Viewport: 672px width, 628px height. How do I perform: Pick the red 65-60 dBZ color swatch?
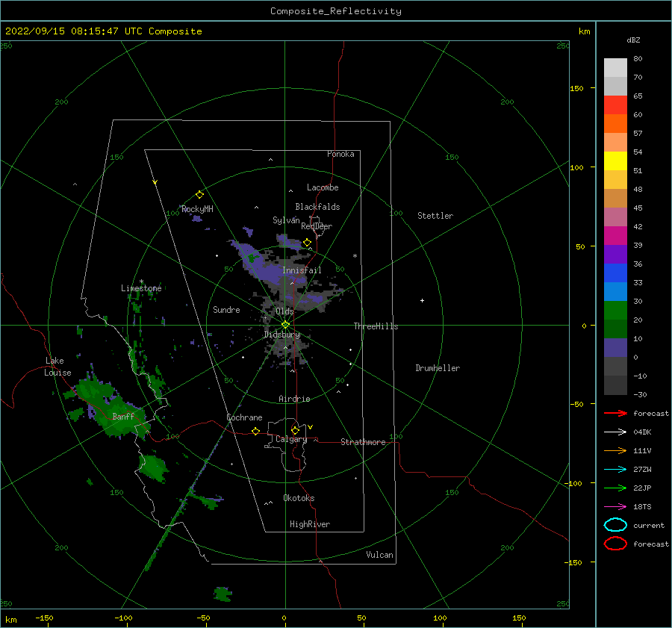coord(615,105)
